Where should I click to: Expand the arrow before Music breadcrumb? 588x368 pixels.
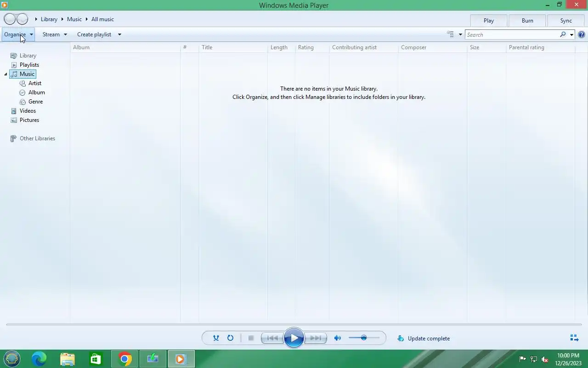coord(62,19)
